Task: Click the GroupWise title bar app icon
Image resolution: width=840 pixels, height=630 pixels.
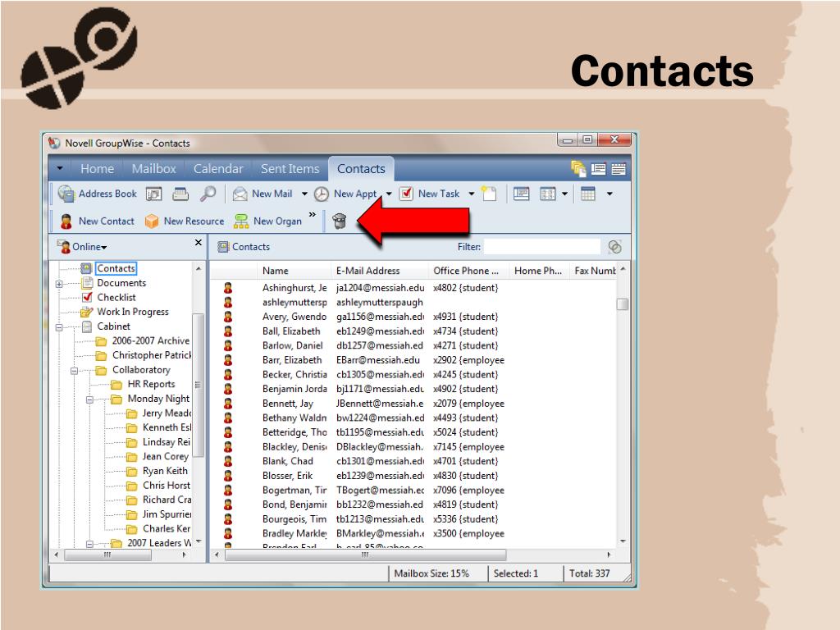Action: [x=54, y=143]
